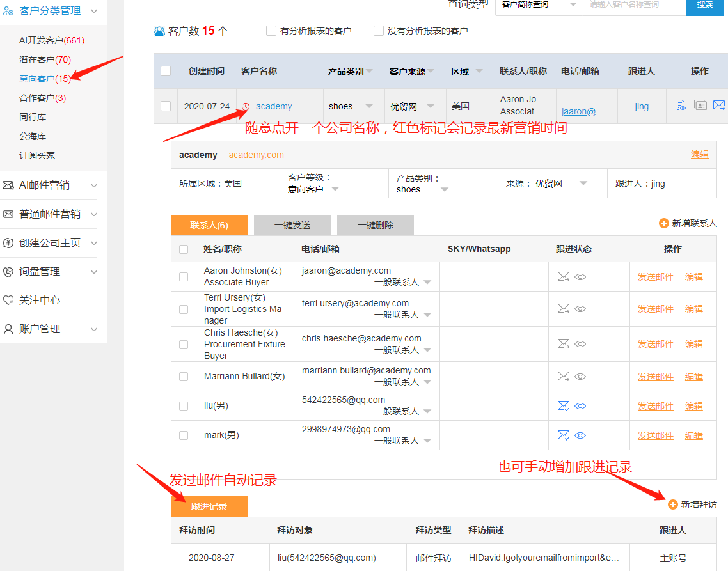Tick the contacts table header checkbox
The height and width of the screenshot is (571, 728).
184,249
